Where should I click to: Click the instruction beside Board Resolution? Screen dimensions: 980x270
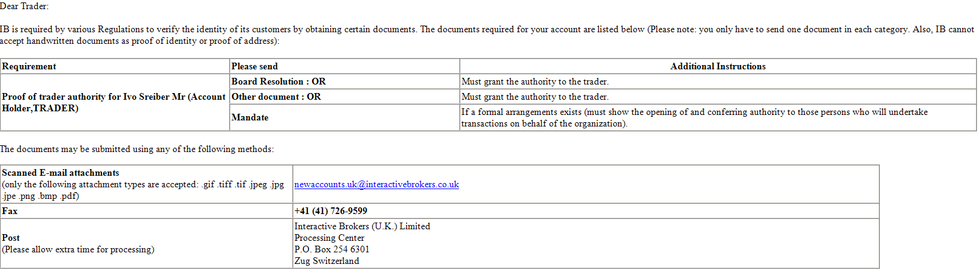pyautogui.click(x=535, y=81)
